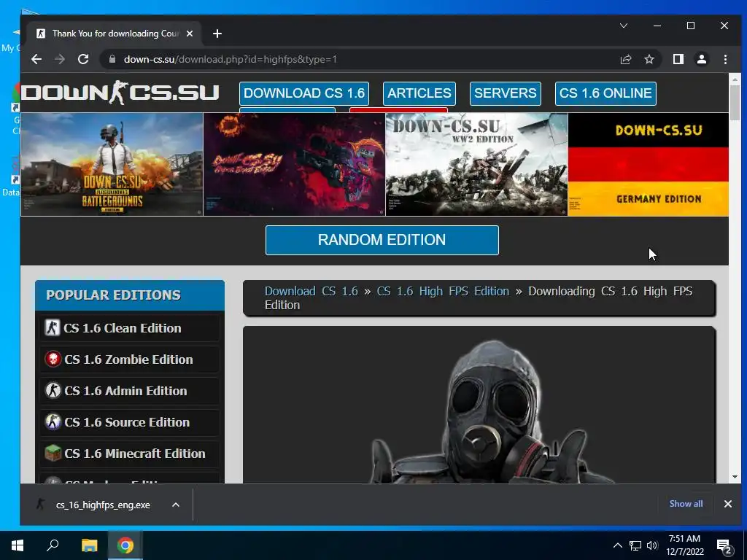Open the Chrome side panel icon
747x560 pixels.
click(x=678, y=59)
